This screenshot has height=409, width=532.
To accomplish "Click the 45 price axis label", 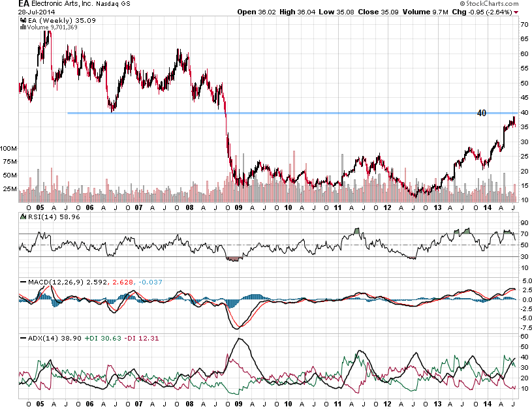I will [x=524, y=98].
